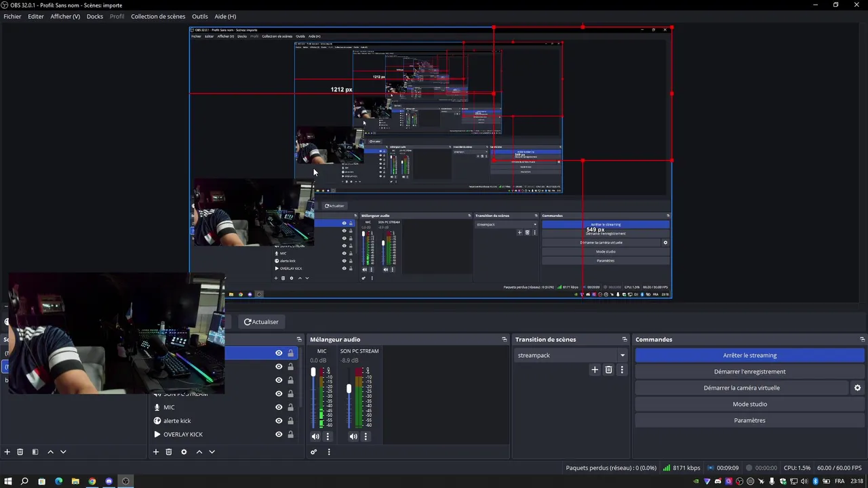Open the Afficher (V) menu

pos(65,16)
